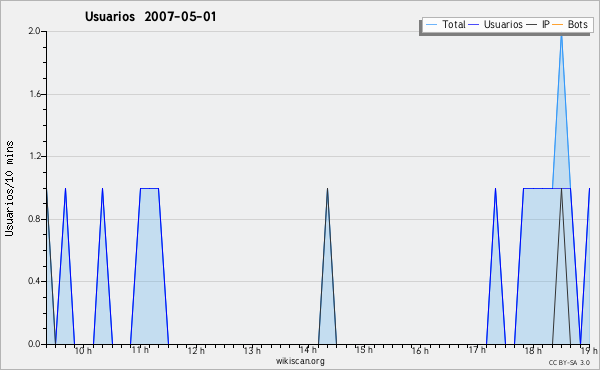600x370 pixels.
Task: Click the y-axis value 2.0
Action: pos(34,31)
